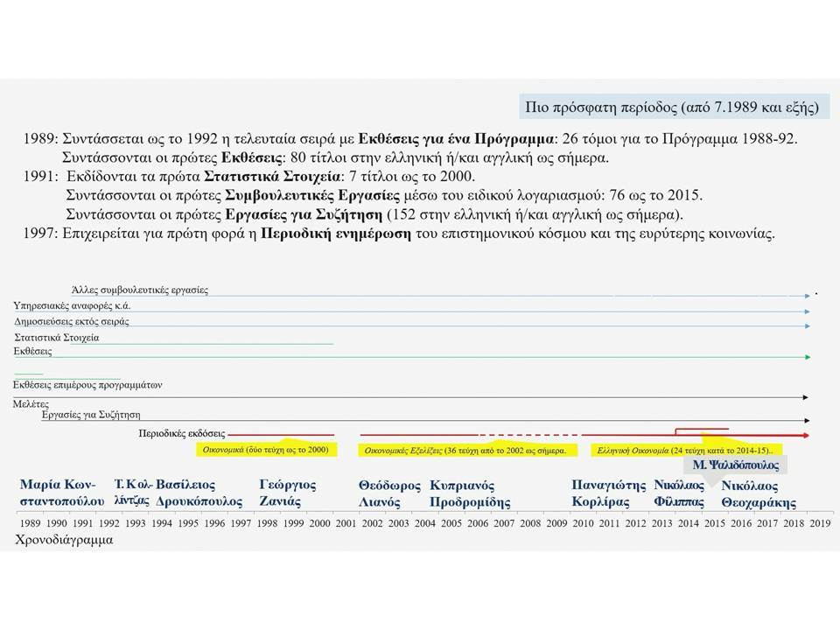
Task: Click year 2019 on timeline axis
Action: (820, 523)
